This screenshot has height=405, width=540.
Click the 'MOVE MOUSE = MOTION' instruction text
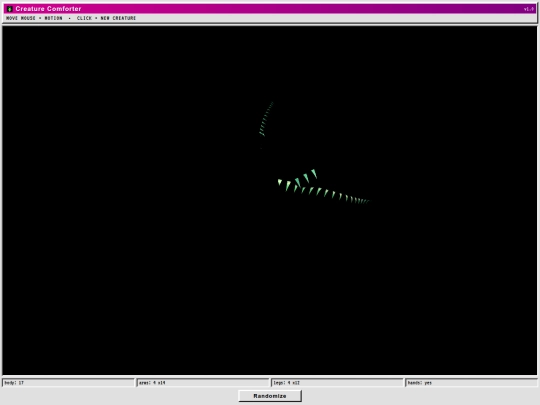[34, 18]
